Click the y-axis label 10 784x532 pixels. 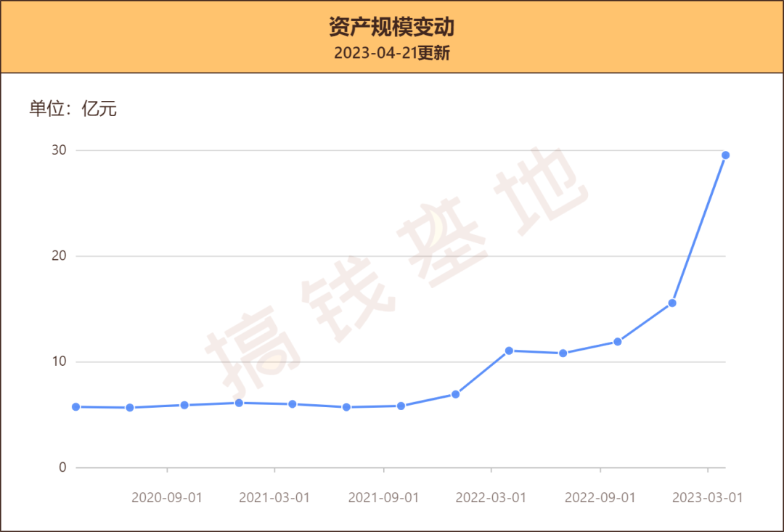[x=59, y=361]
